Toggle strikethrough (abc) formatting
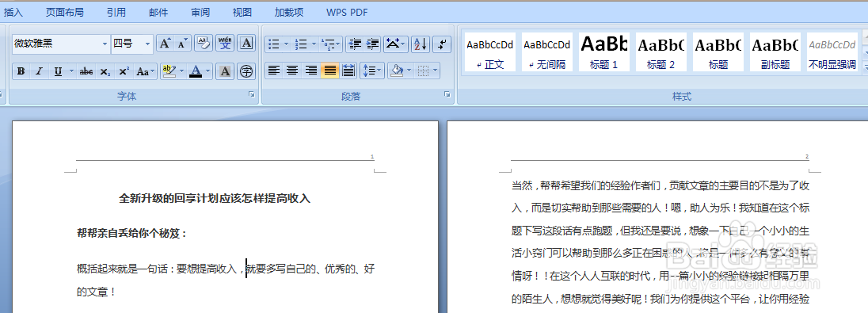Image resolution: width=868 pixels, height=313 pixels. [86, 71]
